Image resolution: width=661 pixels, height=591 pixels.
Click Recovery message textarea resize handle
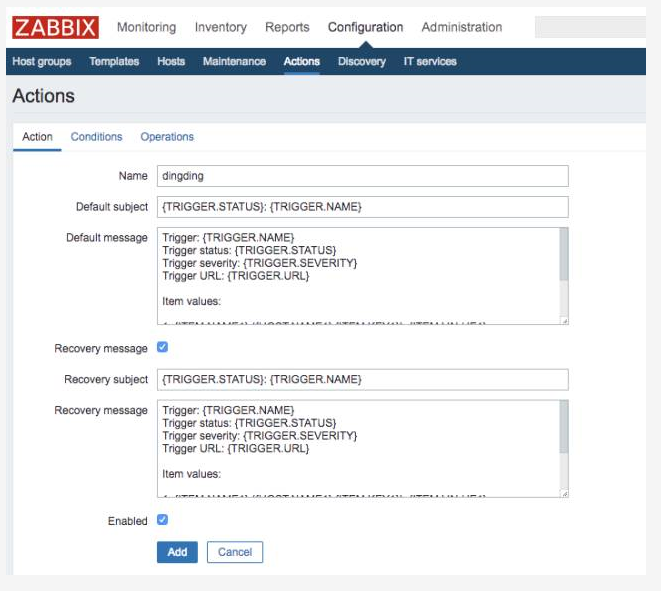(564, 494)
